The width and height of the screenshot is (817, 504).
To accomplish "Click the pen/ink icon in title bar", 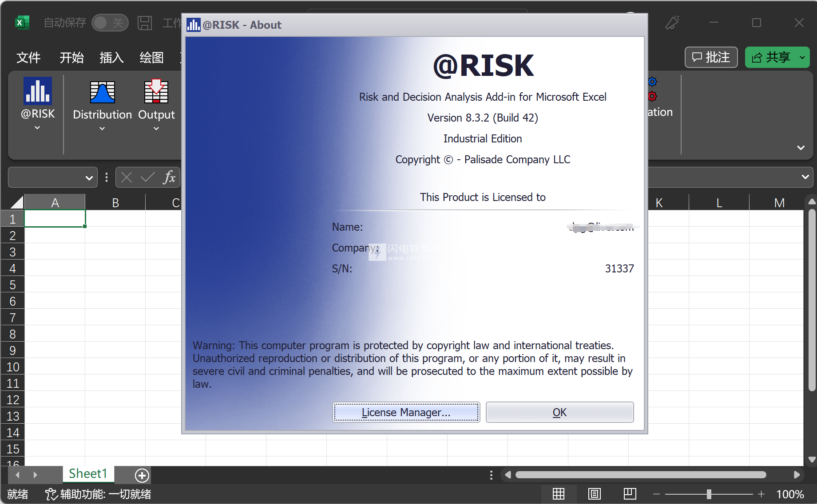I will pos(672,23).
